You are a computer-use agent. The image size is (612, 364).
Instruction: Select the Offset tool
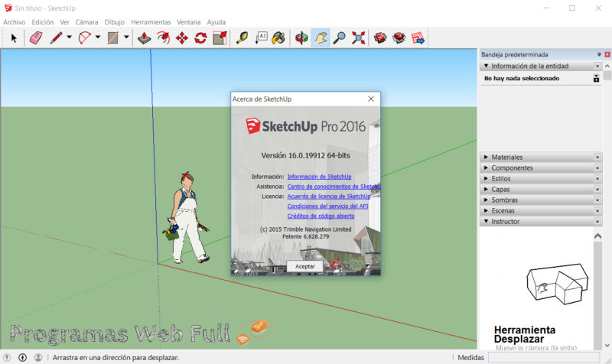[163, 38]
